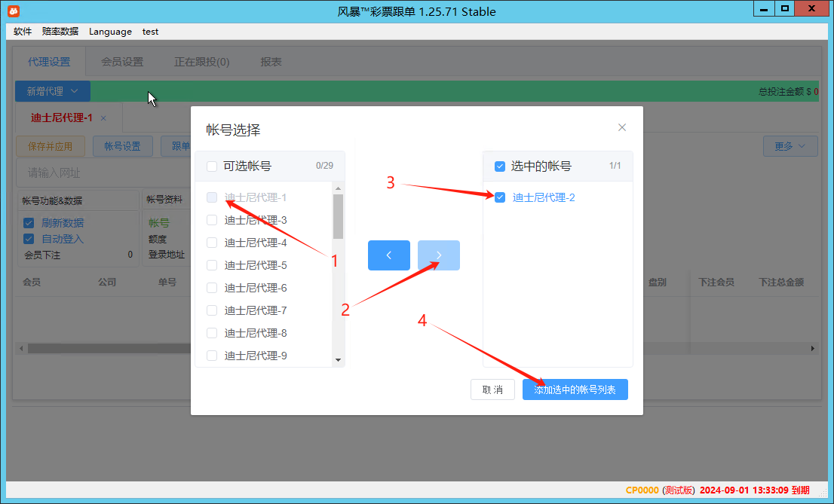The width and height of the screenshot is (834, 504).
Task: Click the CP0000 account label in status bar
Action: tap(642, 490)
